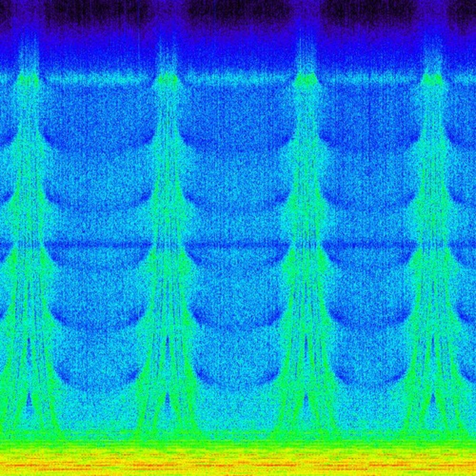Click the red-orange band at the bottom
Screen dimensions: 476x476
click(x=238, y=464)
